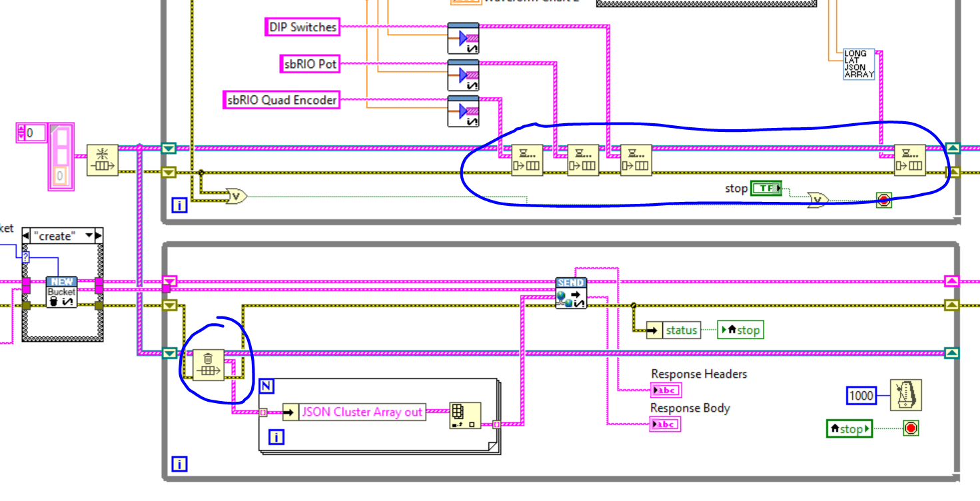Click the FPGA Read node wired to DIP Switches
980x501 pixels.
tap(464, 38)
